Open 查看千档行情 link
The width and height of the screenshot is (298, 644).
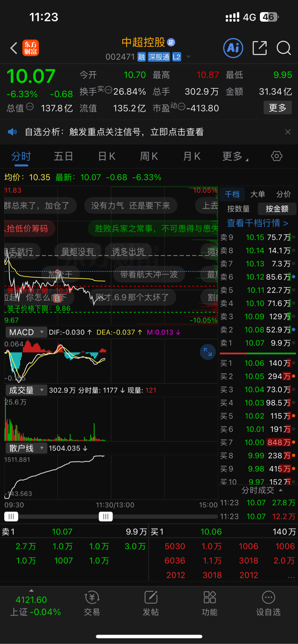pos(257,223)
